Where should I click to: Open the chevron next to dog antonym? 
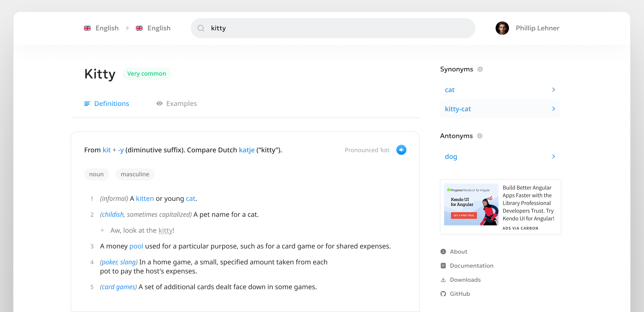553,156
